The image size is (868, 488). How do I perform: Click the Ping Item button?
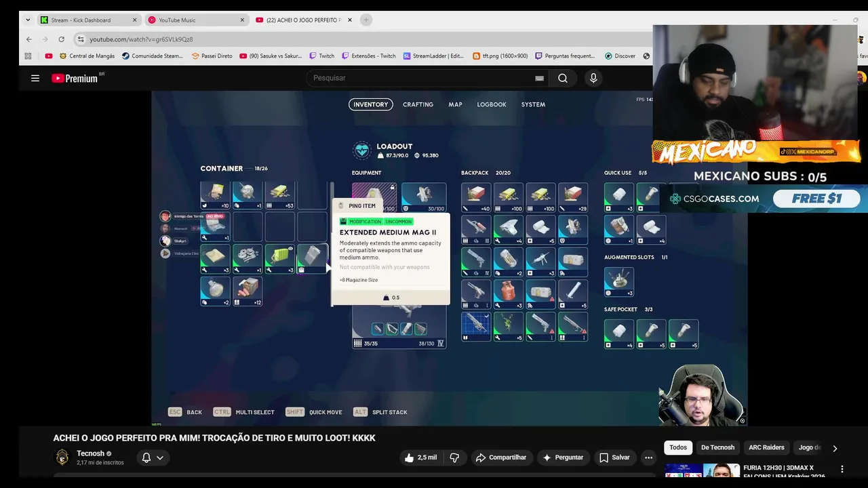pyautogui.click(x=357, y=205)
